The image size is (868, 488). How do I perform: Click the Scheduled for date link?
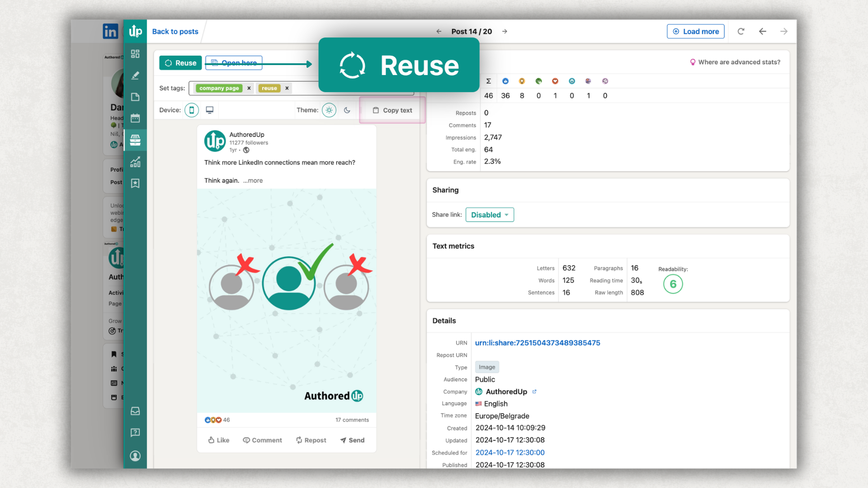tap(510, 453)
